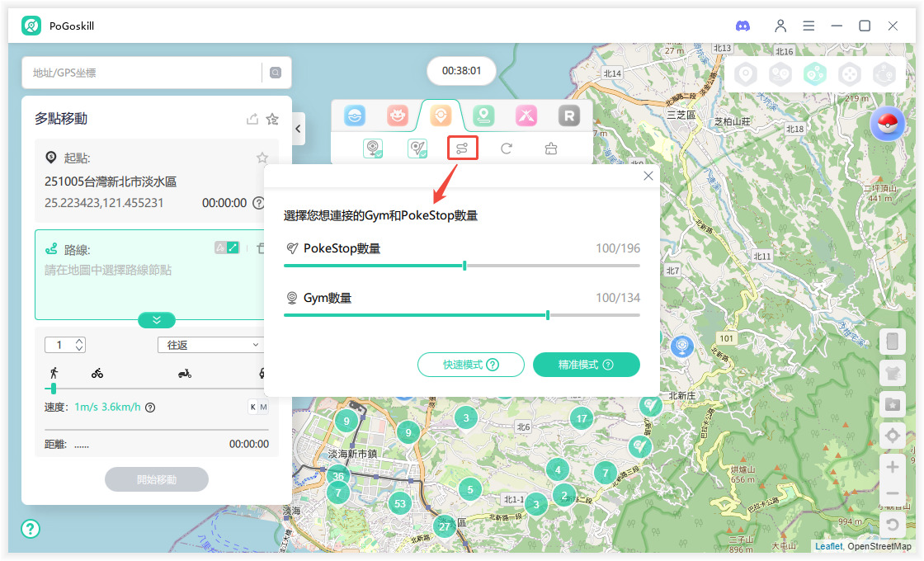Adjust the Gym數量 slider handle
Viewport: 924px width, 561px height.
tap(548, 315)
